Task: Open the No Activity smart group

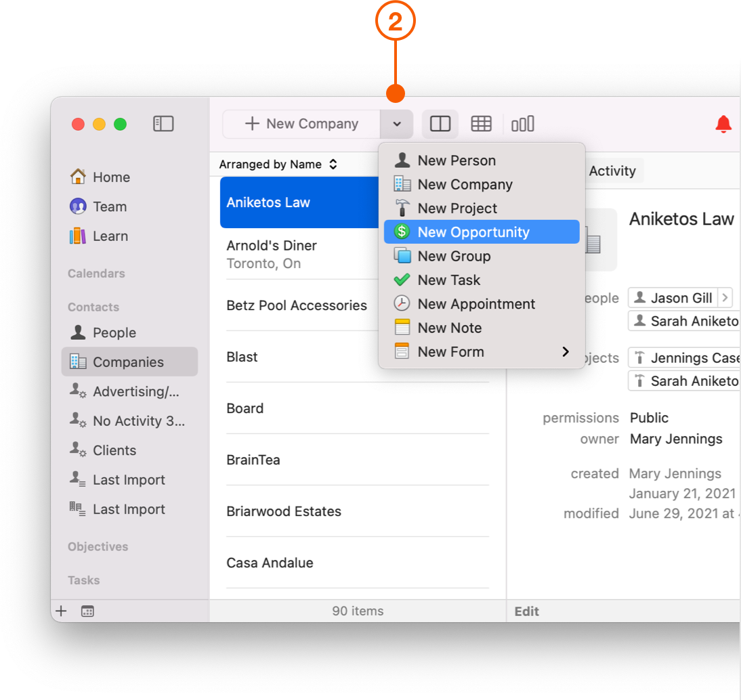Action: (129, 421)
